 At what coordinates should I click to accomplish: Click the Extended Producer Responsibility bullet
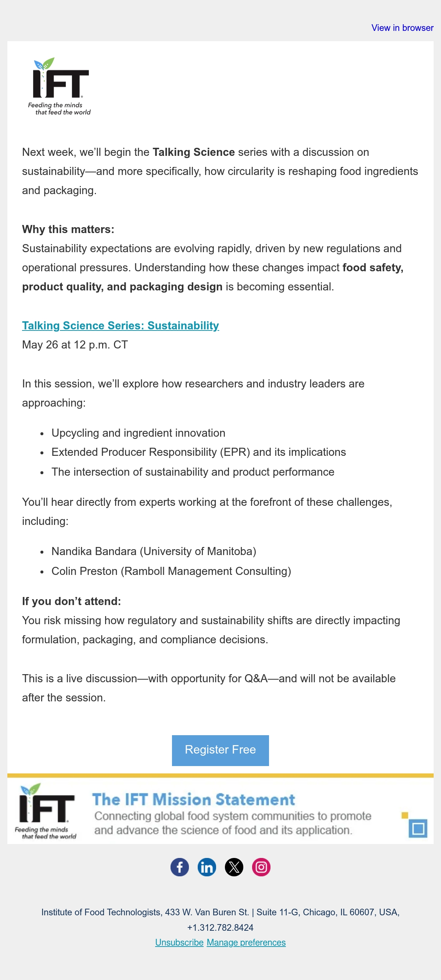[198, 452]
